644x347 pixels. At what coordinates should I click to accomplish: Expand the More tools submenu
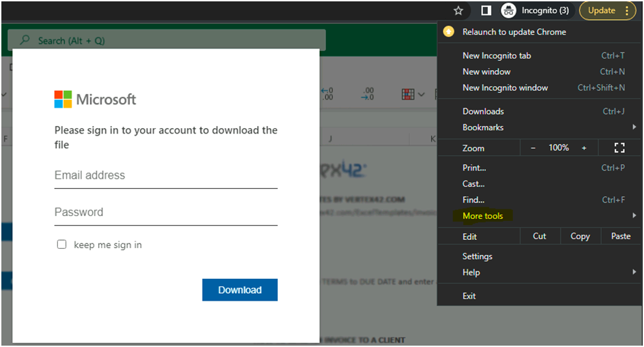(x=540, y=215)
